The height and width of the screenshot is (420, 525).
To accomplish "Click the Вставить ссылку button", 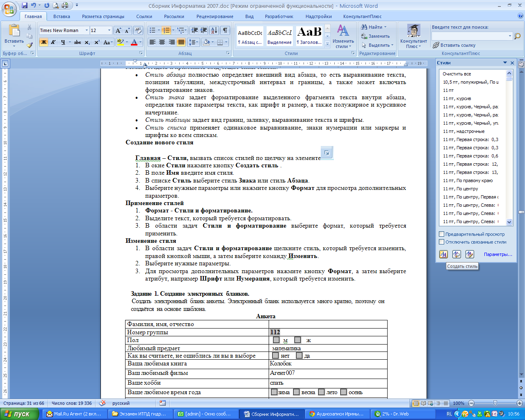I will (454, 45).
